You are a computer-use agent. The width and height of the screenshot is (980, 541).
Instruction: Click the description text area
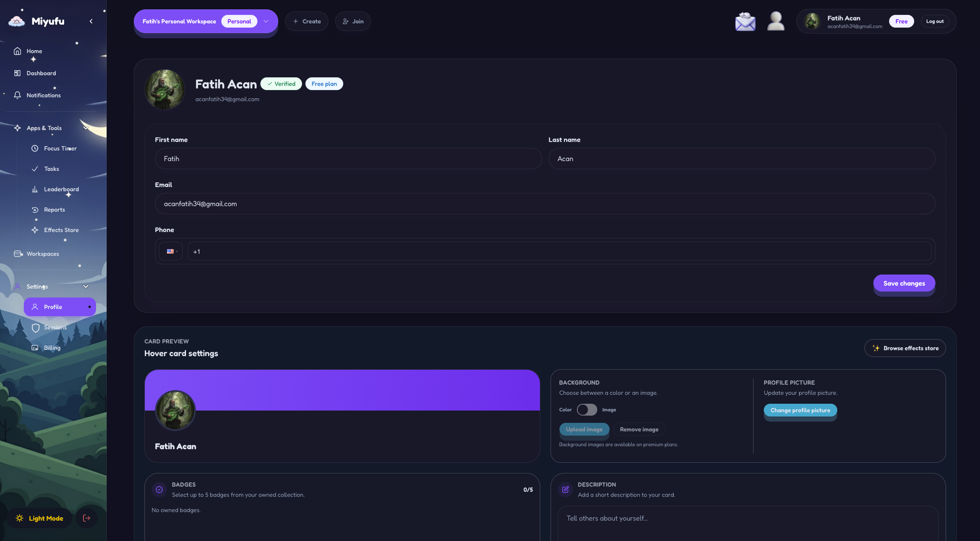[x=748, y=524]
